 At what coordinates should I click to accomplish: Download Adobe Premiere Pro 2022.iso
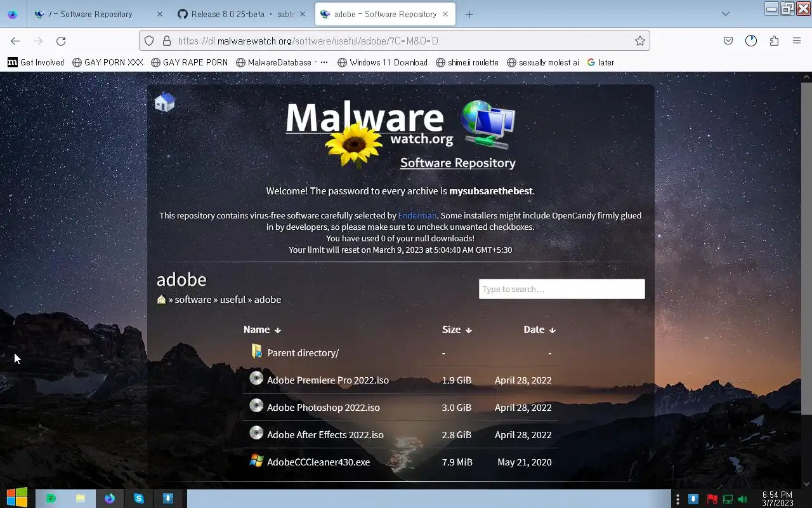point(328,380)
